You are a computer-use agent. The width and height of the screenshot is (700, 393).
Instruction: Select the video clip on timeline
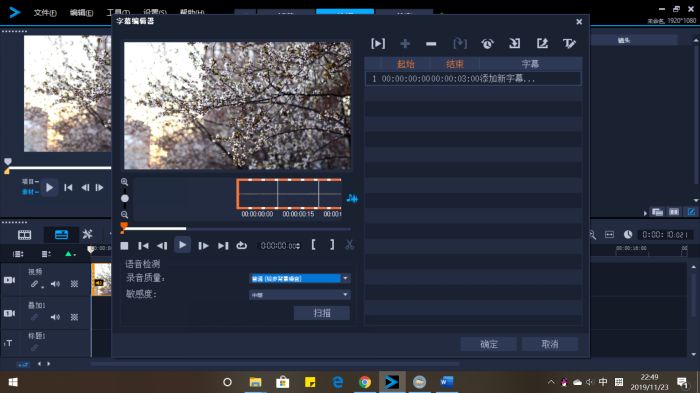point(101,280)
